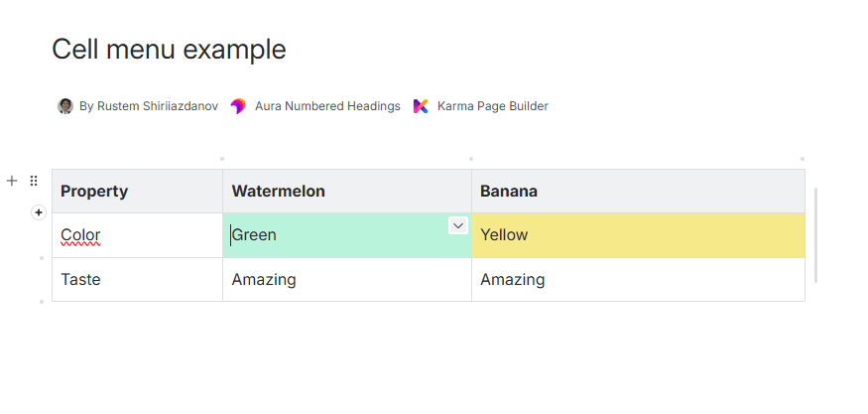
Task: Select the Taste cell
Action: point(137,280)
